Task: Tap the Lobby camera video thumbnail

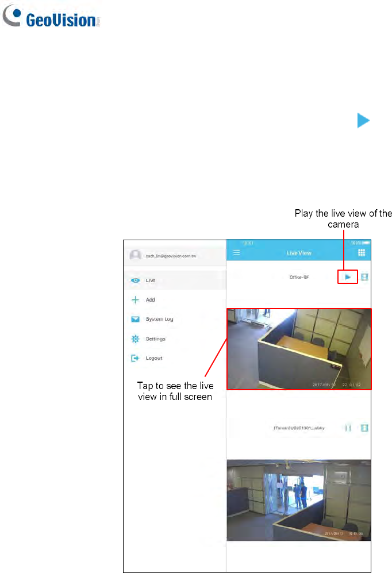Action: click(x=299, y=500)
